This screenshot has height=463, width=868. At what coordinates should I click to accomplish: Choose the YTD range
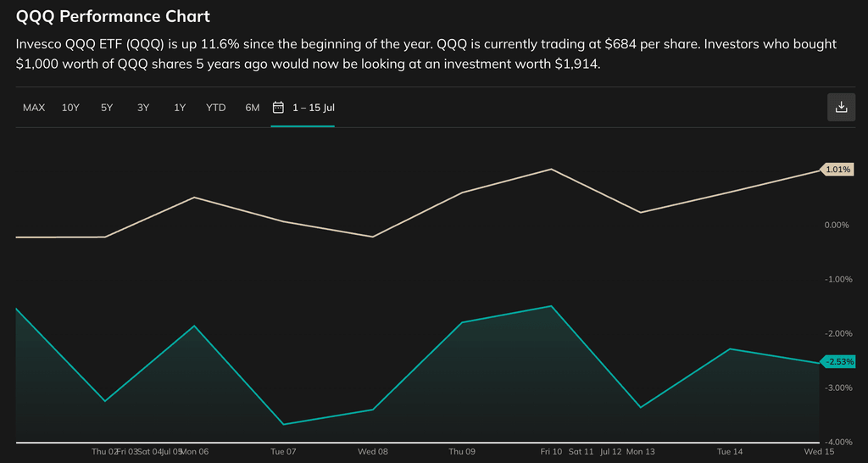point(216,108)
